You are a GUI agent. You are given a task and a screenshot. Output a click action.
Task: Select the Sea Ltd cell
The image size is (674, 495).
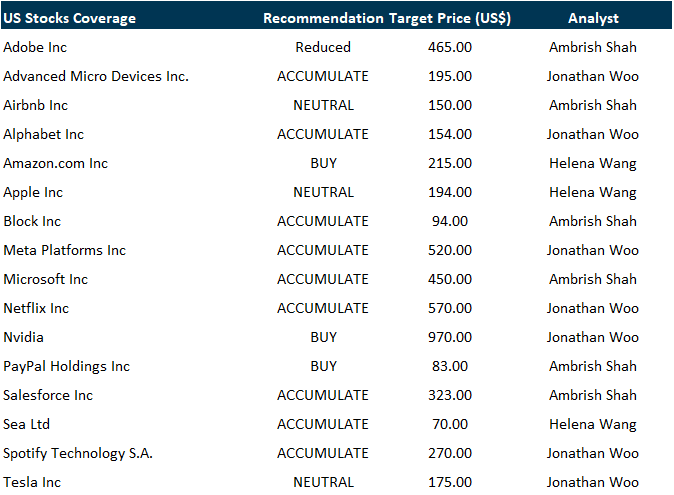point(27,424)
